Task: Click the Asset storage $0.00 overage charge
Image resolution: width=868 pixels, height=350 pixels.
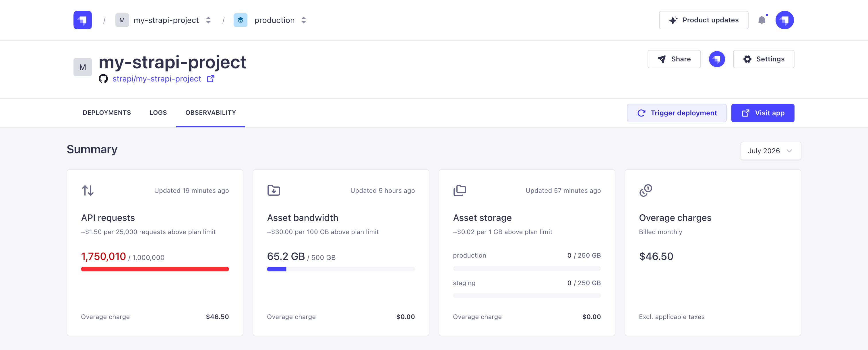Action: pyautogui.click(x=591, y=317)
